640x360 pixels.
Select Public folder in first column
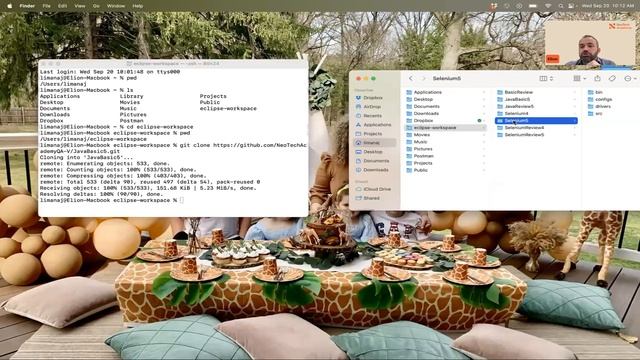(446, 170)
